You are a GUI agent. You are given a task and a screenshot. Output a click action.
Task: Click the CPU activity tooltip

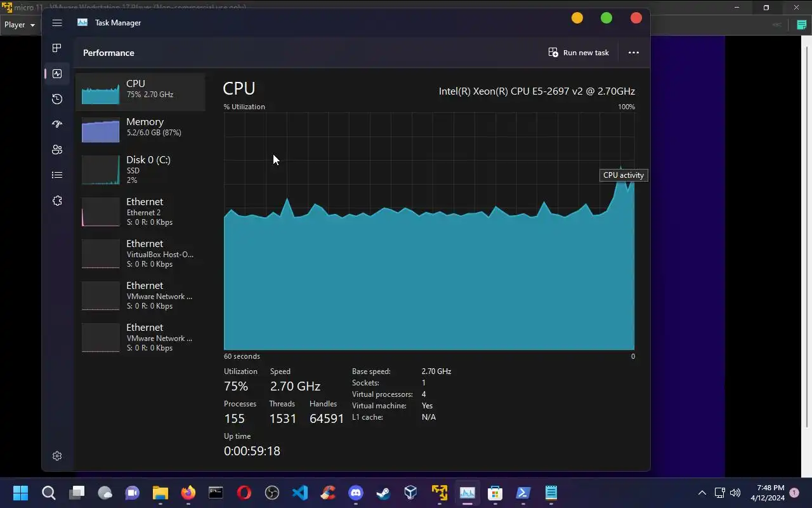624,175
